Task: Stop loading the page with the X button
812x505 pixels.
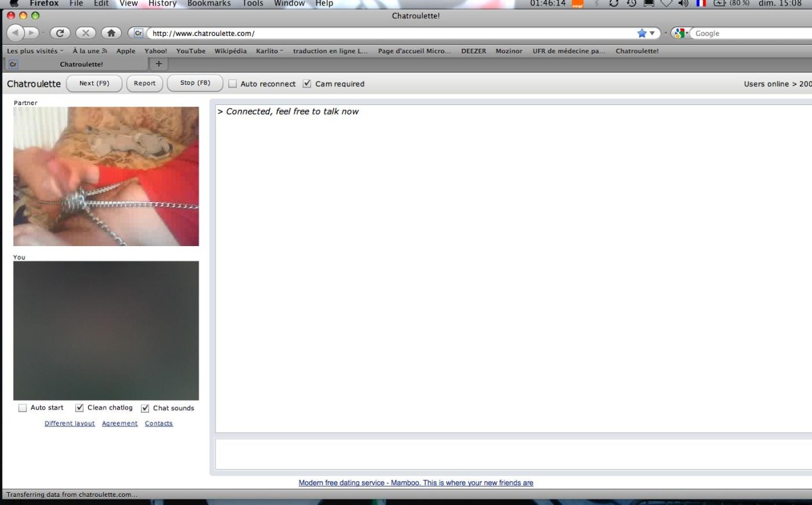Action: (x=85, y=33)
